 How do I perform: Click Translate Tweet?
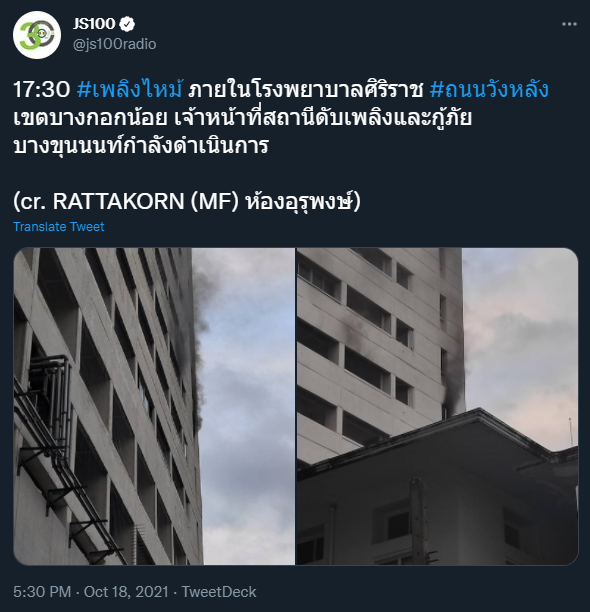[x=59, y=226]
